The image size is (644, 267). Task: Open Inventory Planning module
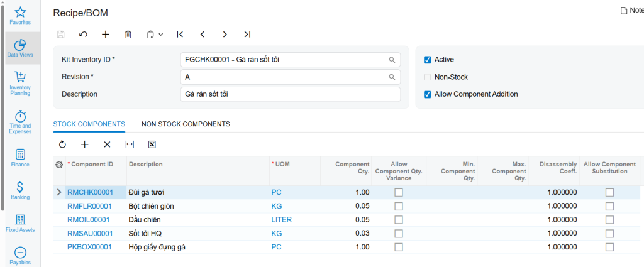pyautogui.click(x=20, y=84)
